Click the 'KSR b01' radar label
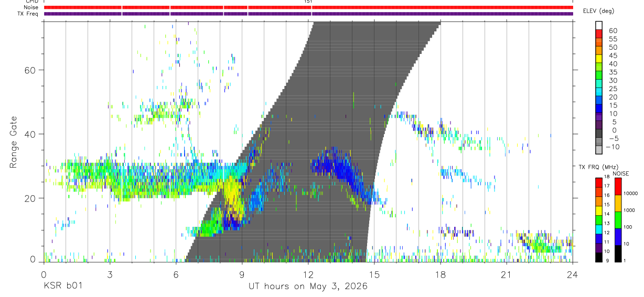The width and height of the screenshot is (644, 297). (62, 287)
